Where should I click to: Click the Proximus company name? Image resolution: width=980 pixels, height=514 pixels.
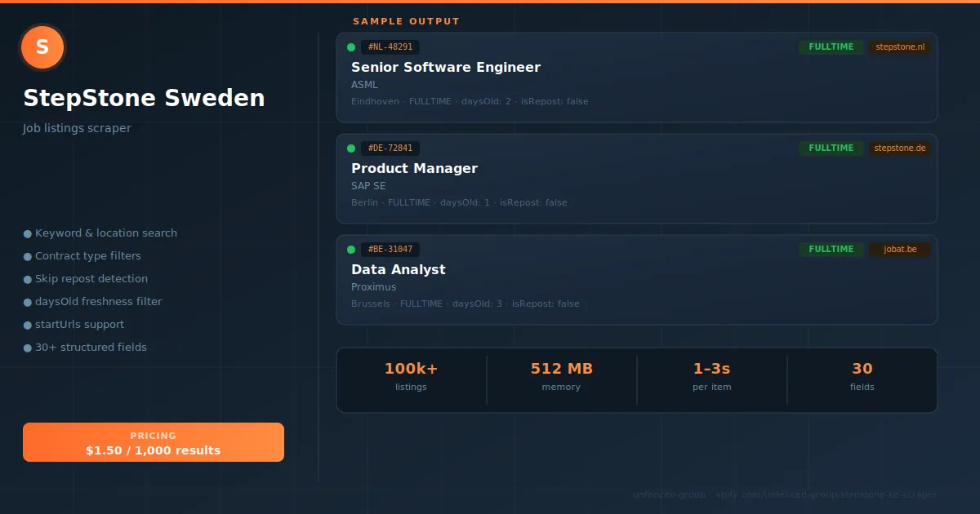click(374, 287)
